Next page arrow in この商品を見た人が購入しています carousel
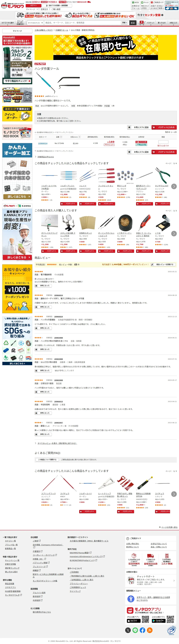The width and height of the screenshot is (179, 644). tap(174, 233)
